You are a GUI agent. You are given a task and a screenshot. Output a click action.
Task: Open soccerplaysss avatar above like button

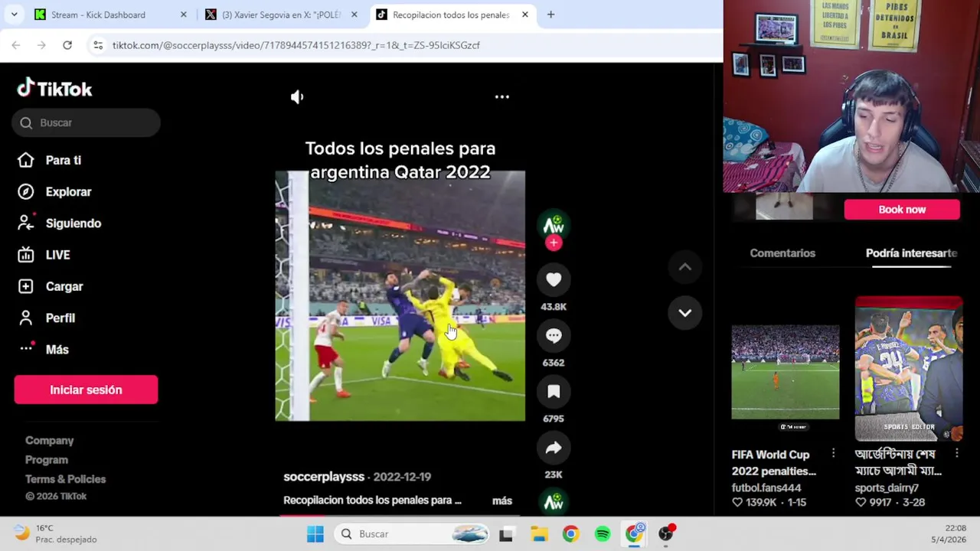click(x=554, y=225)
